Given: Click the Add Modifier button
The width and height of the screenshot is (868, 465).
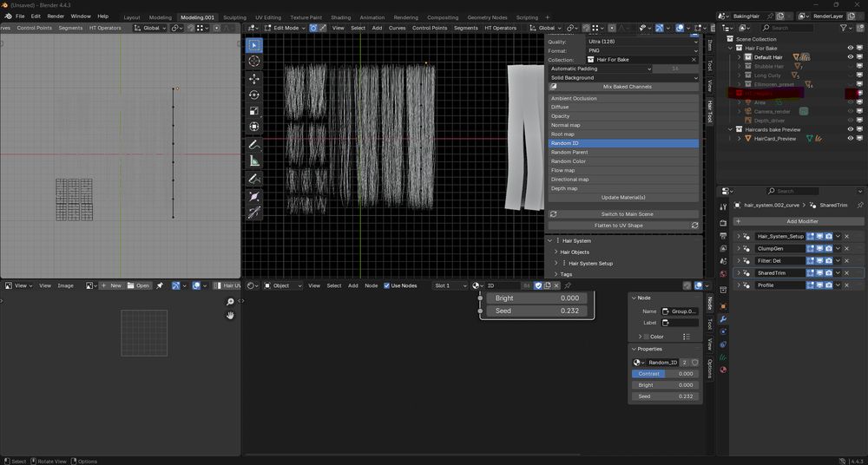Looking at the screenshot, I should pyautogui.click(x=799, y=221).
